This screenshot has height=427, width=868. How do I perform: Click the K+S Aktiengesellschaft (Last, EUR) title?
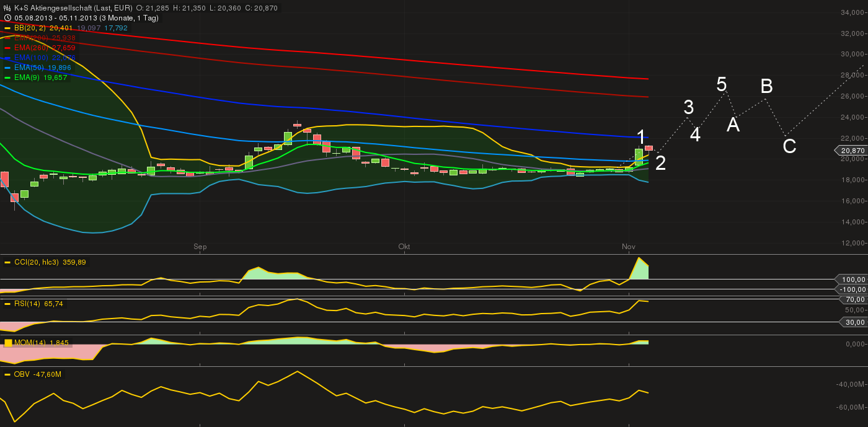pyautogui.click(x=73, y=8)
